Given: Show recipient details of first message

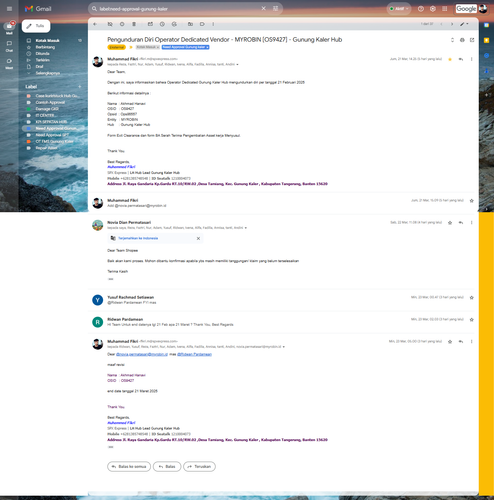Looking at the screenshot, I should click(x=237, y=64).
